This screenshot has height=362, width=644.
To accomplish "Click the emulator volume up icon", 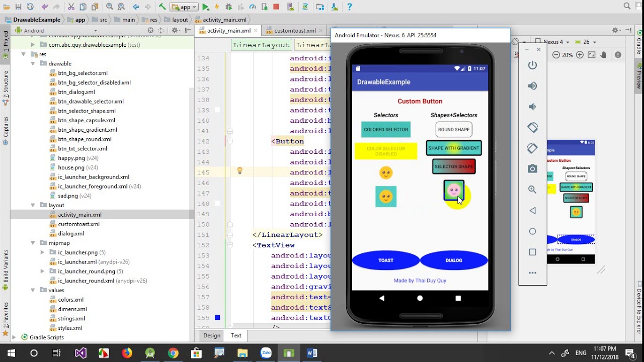I will coord(532,86).
